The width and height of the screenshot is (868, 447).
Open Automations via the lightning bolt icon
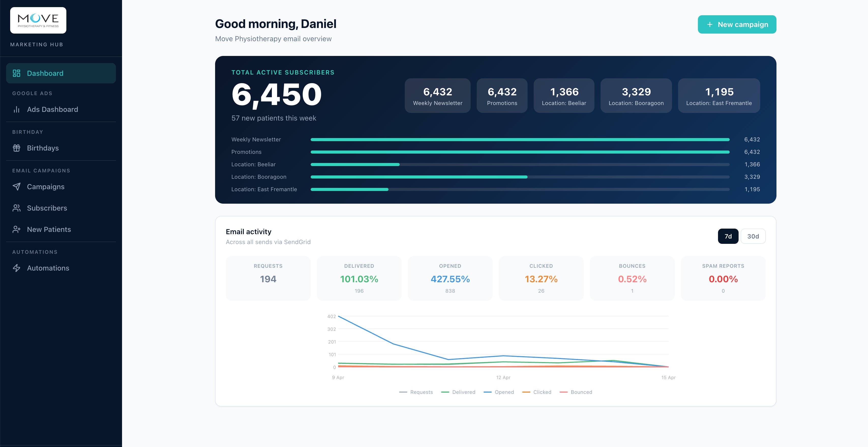(x=16, y=268)
